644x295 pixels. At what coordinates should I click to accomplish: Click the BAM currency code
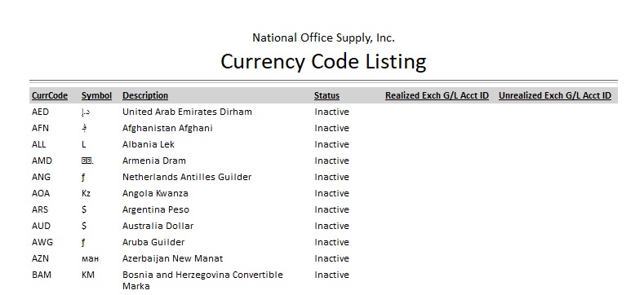[x=42, y=275]
